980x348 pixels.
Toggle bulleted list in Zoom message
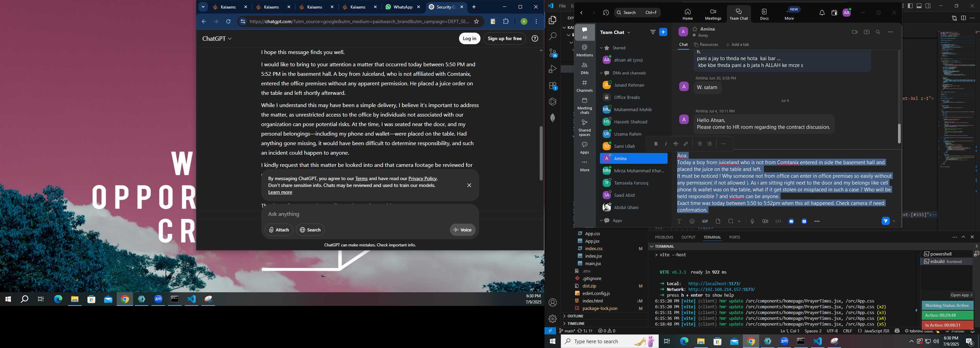(x=699, y=144)
